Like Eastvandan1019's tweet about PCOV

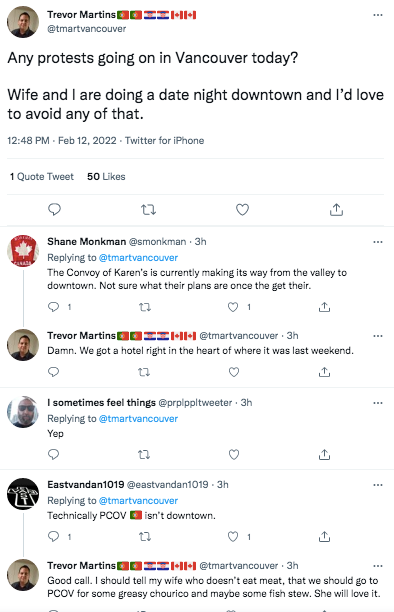pos(233,537)
